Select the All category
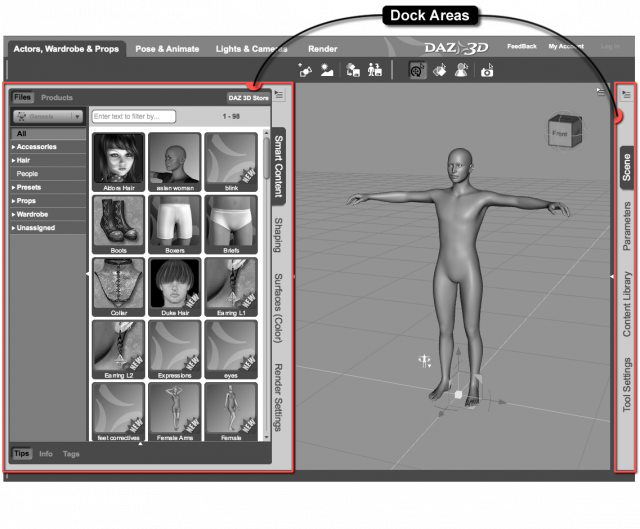 pyautogui.click(x=48, y=133)
